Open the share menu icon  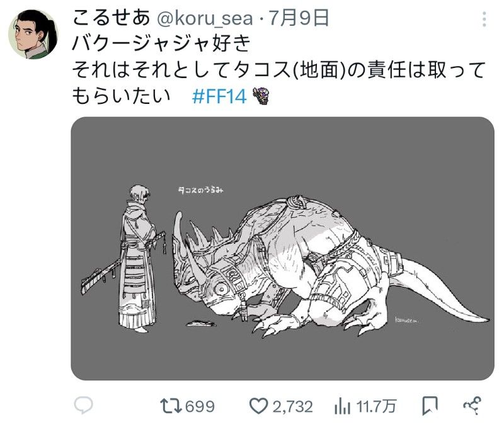click(x=472, y=406)
